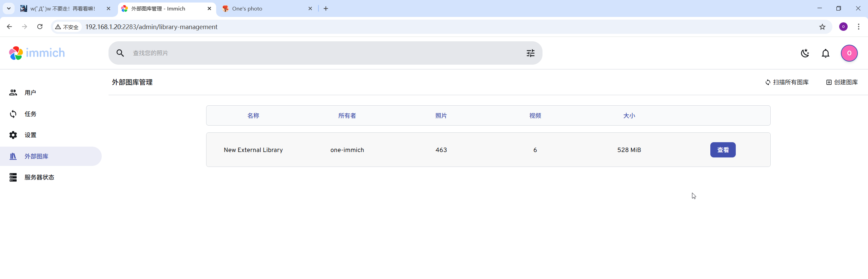The image size is (868, 279).
Task: Go to 设置 in sidebar
Action: [30, 135]
